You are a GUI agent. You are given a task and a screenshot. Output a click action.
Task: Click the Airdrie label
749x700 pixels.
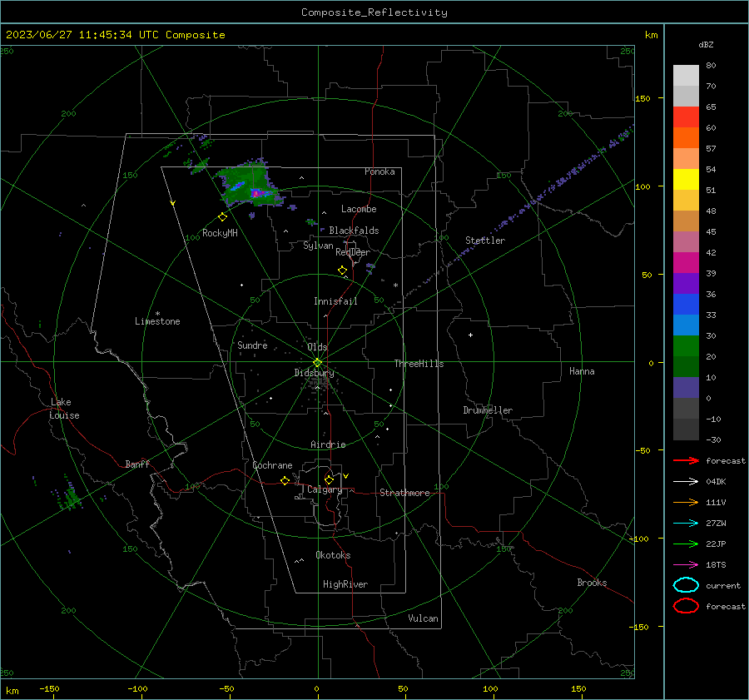tap(328, 444)
